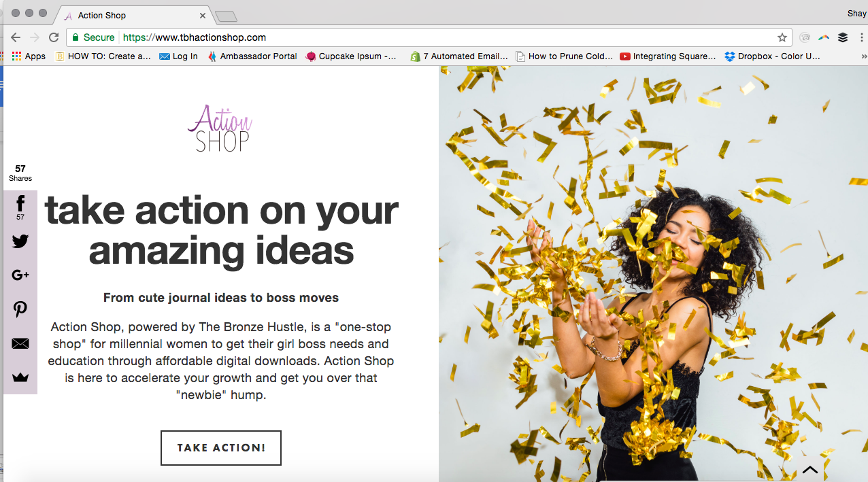The image size is (868, 482).
Task: Go back with the browser back arrow
Action: click(x=15, y=37)
